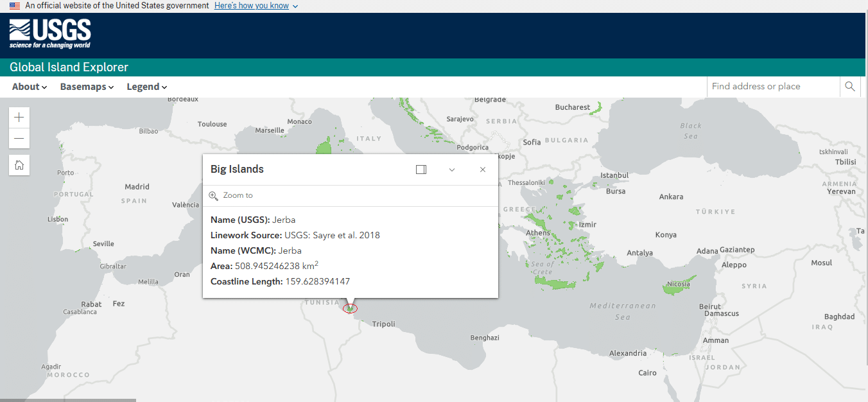The image size is (868, 402).
Task: Click the search magnifier icon
Action: tap(850, 87)
